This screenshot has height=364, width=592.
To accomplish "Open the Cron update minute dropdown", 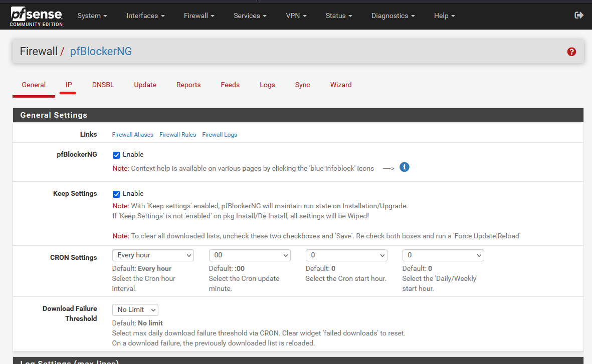I will pos(250,255).
